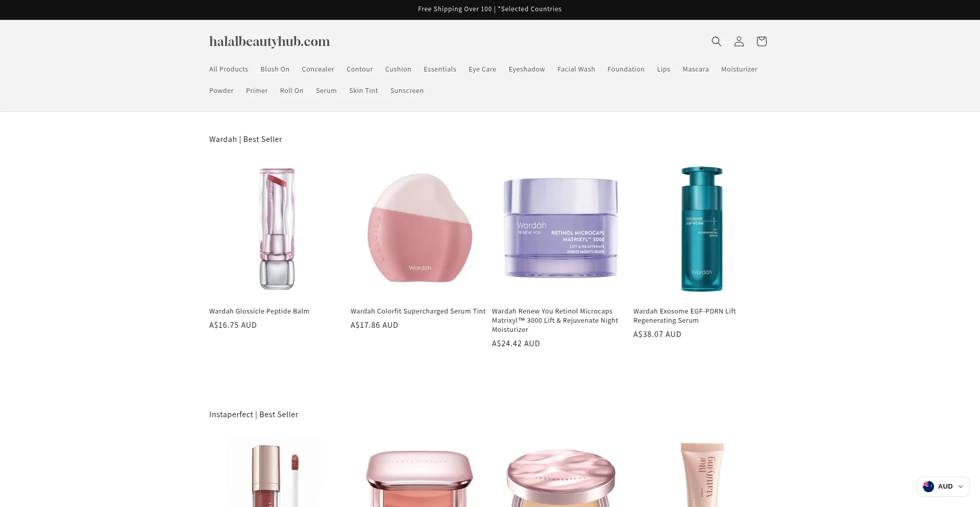Open Wardah Colorfit Supercharged Serum Tint link

pyautogui.click(x=418, y=311)
